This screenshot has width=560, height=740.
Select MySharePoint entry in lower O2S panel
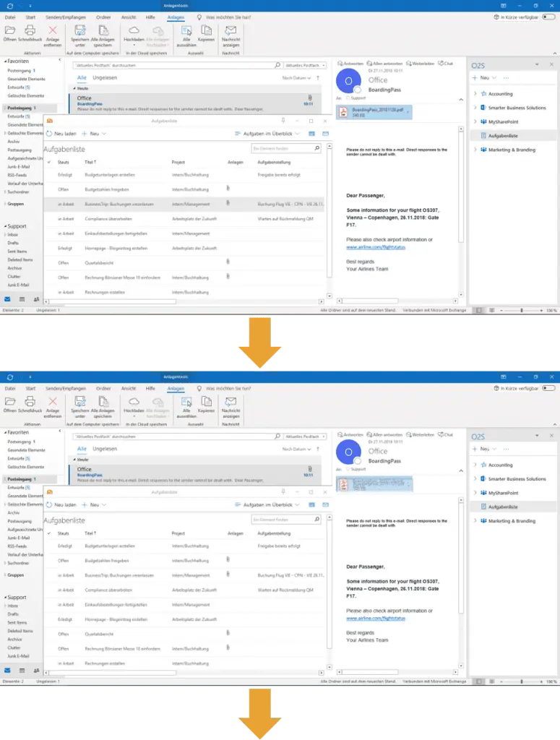503,493
